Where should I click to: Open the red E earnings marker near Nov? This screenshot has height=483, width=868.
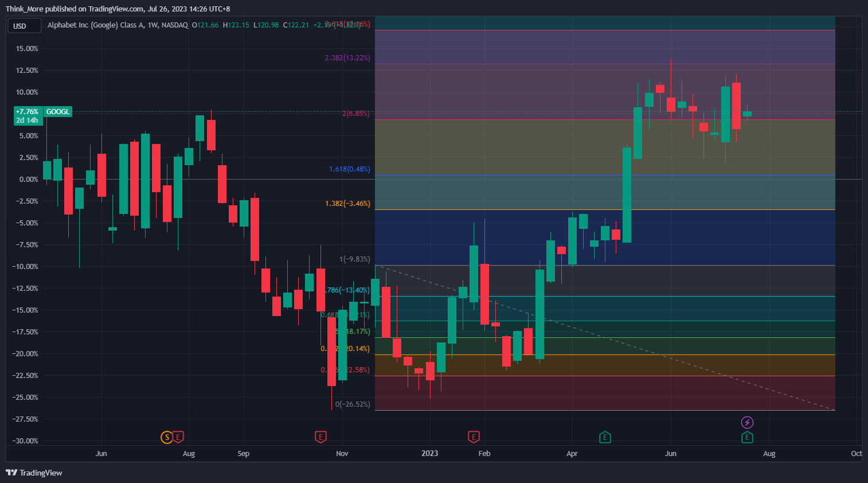(x=320, y=438)
